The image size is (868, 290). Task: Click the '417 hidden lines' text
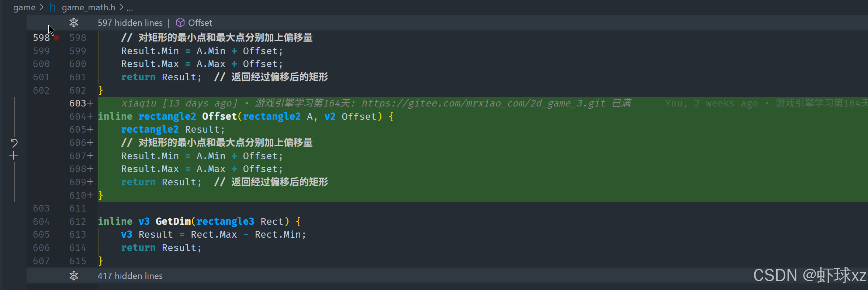(130, 276)
